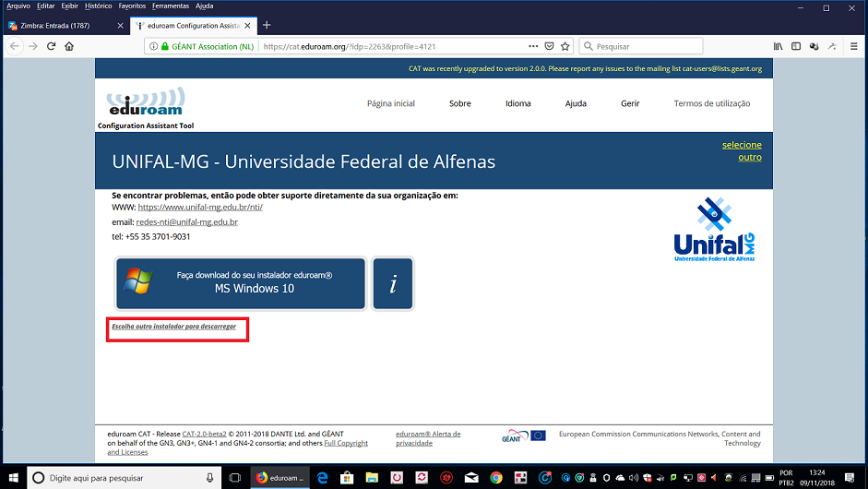Open the Ajuda site navigation item

click(576, 103)
